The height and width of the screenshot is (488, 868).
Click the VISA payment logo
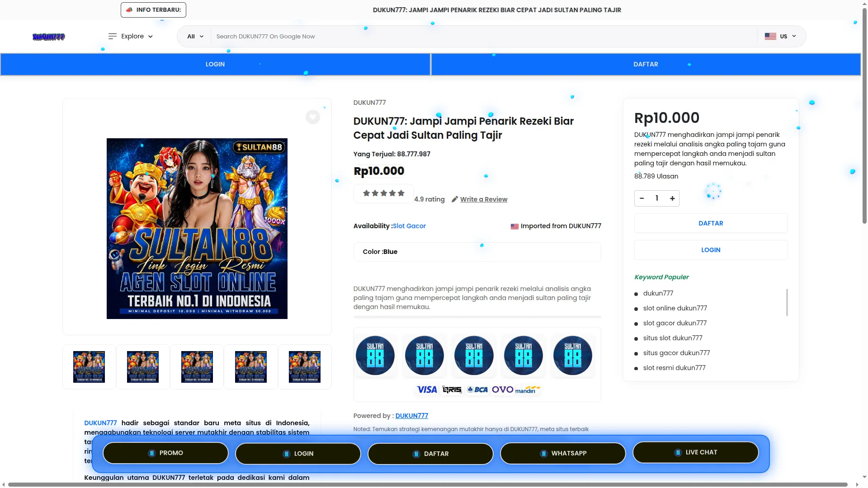pyautogui.click(x=427, y=389)
